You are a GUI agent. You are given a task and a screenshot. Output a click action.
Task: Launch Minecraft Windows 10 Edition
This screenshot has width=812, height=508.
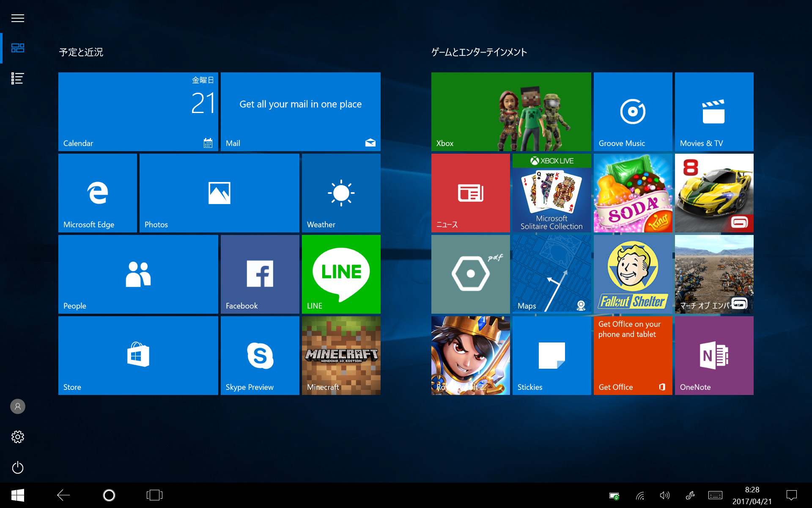(341, 356)
